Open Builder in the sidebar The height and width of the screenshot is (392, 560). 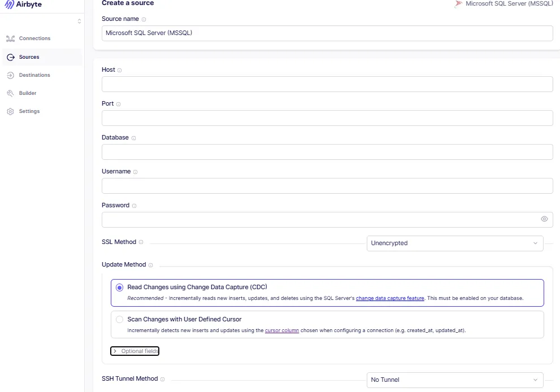tap(28, 93)
